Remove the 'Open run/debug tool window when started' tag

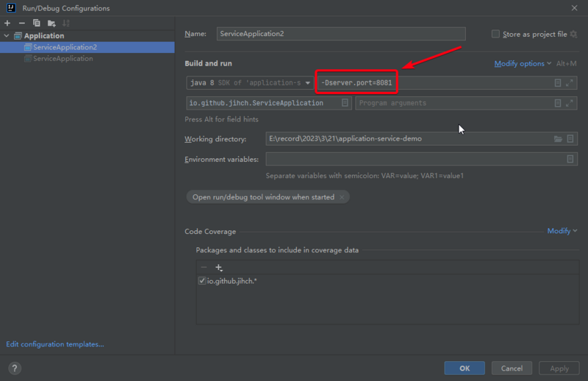[342, 197]
